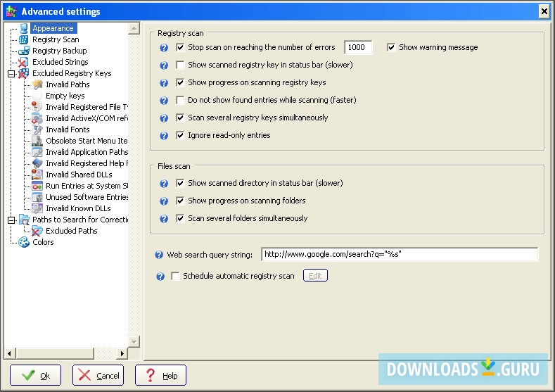Click the Ok button

tap(35, 375)
